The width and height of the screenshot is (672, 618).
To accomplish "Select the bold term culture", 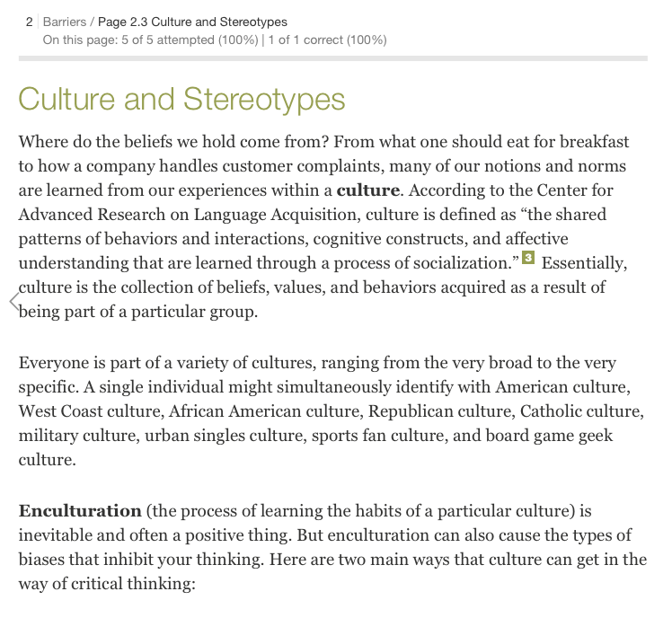I will pyautogui.click(x=367, y=190).
